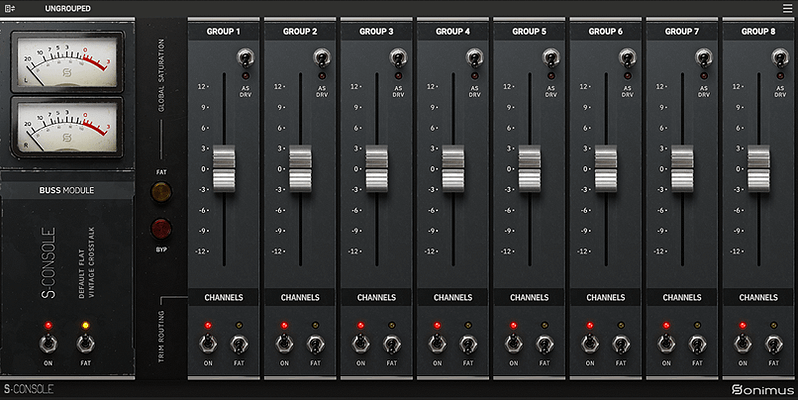Click the red BYP bypass button

tap(161, 229)
